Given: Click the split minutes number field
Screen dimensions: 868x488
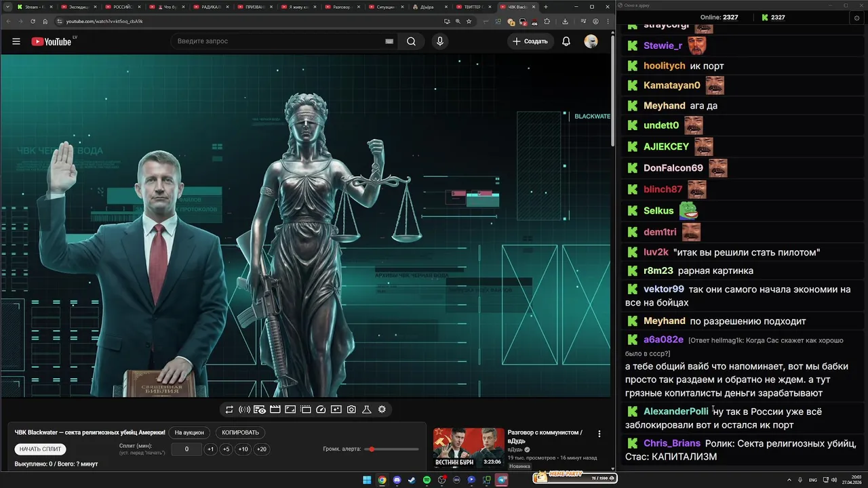Looking at the screenshot, I should pos(186,449).
